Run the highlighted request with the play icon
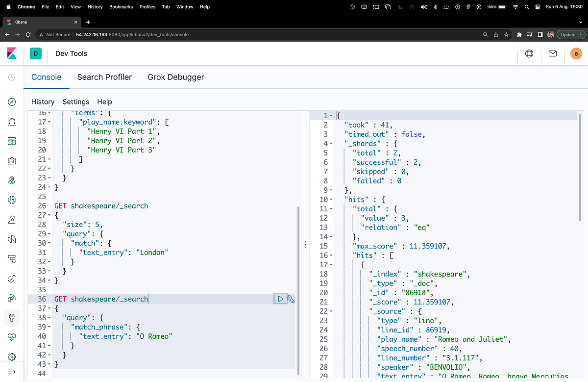This screenshot has width=588, height=382. [280, 299]
